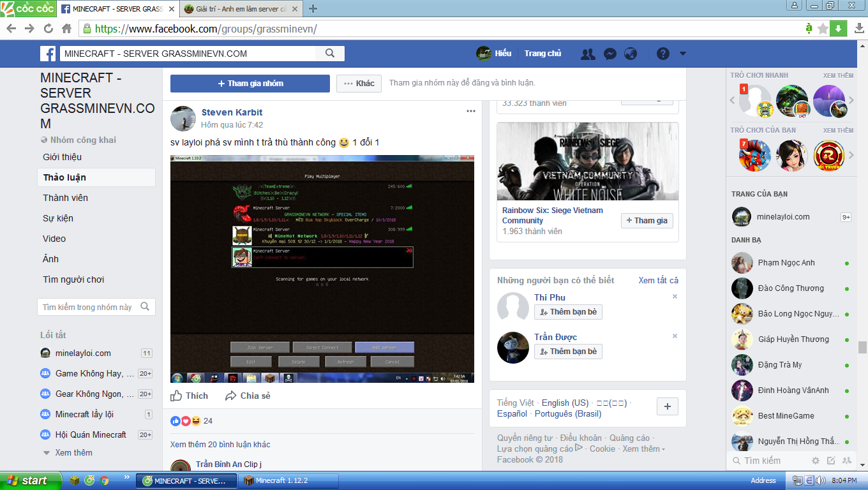Open Thành viên section in sidebar

pos(66,198)
